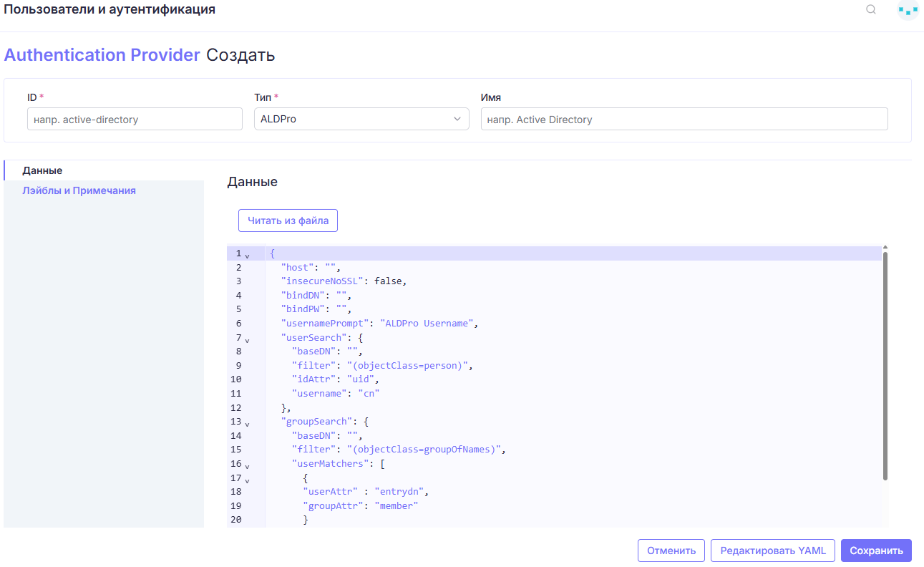Switch to Лэйблы и Примечания tab
924x567 pixels.
[x=79, y=191]
